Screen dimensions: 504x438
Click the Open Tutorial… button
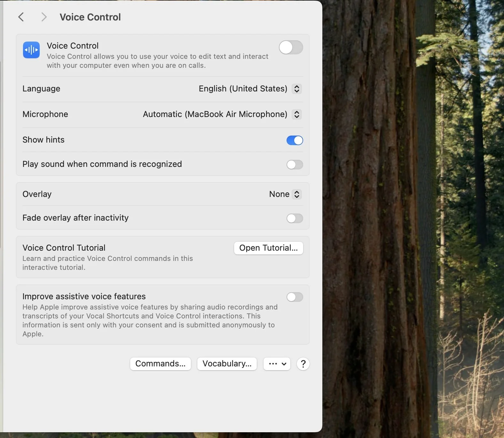pyautogui.click(x=269, y=248)
